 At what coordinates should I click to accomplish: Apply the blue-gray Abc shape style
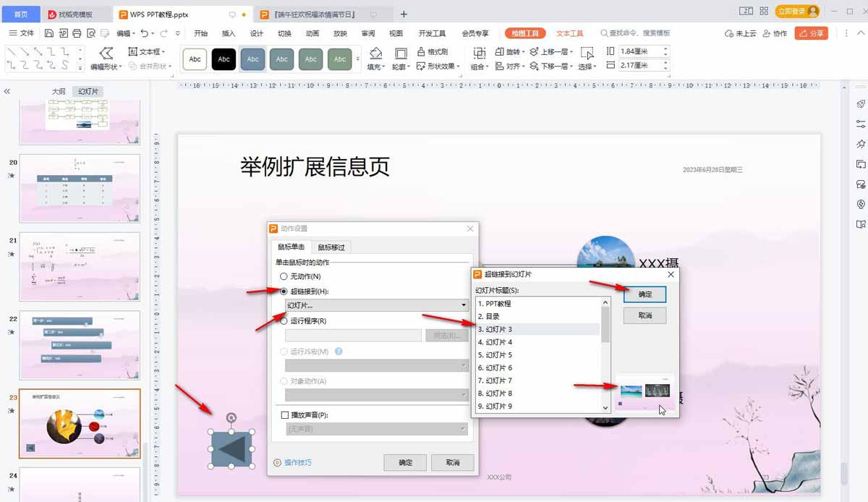click(252, 59)
